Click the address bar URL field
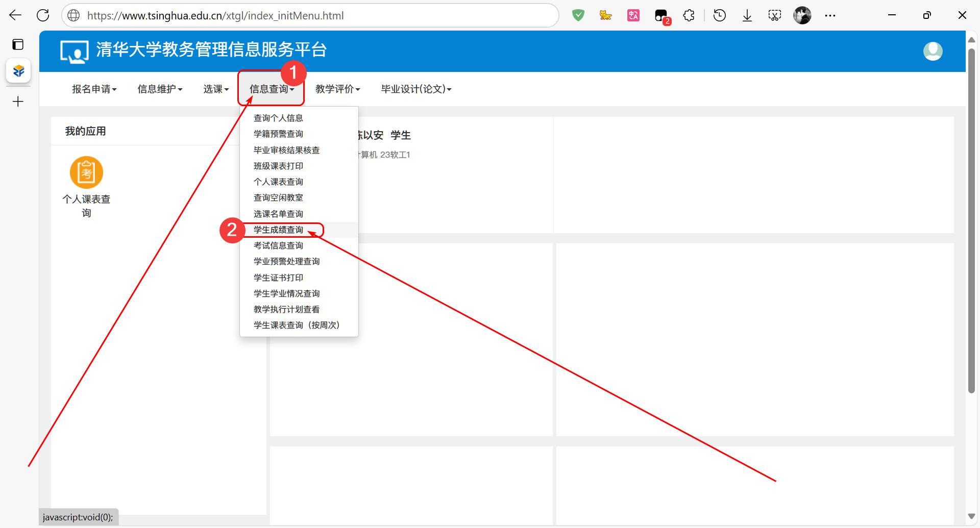 coord(310,15)
